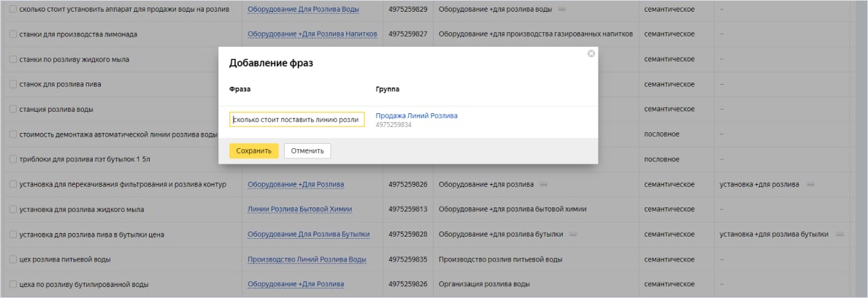Select checkbox for "цеха по розливу бутилированной воды"
Viewport: 868px width, 298px height.
point(13,285)
